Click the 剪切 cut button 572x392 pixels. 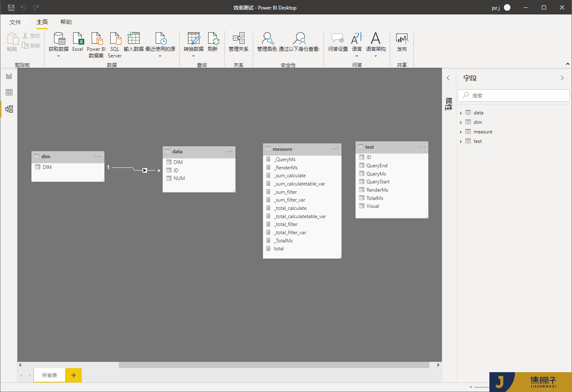coord(31,36)
